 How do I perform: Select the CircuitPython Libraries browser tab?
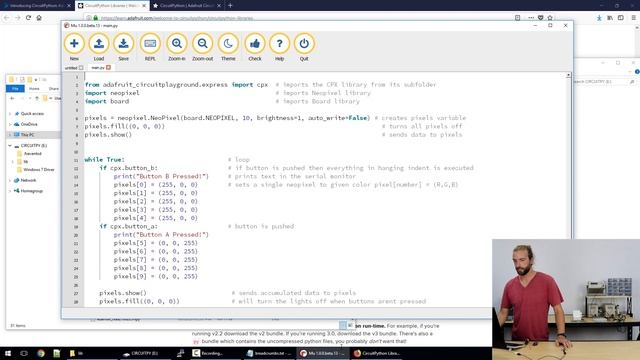click(x=112, y=6)
